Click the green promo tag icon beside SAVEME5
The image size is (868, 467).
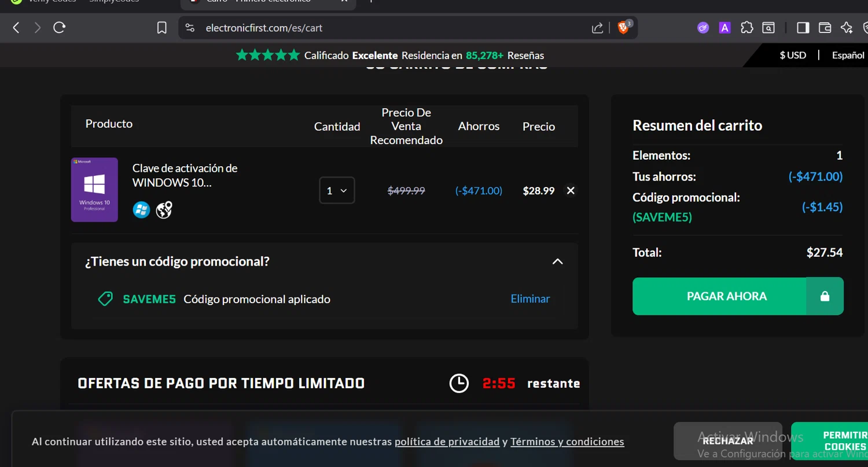(x=105, y=299)
